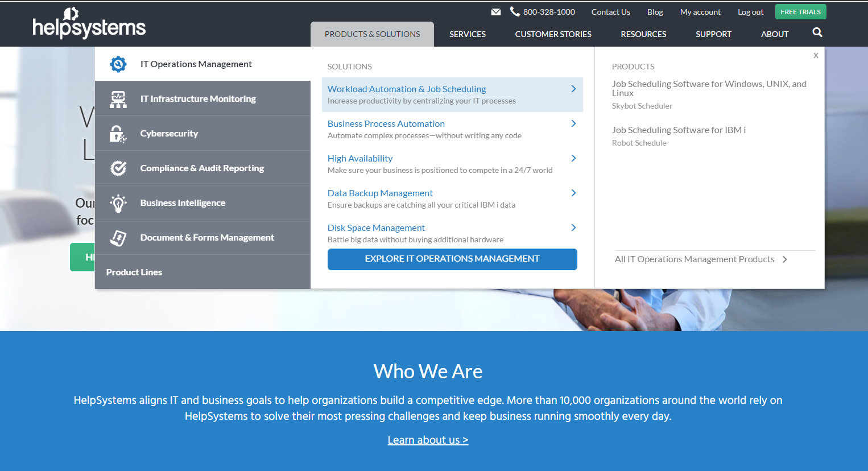868x471 pixels.
Task: Call 800-328-1000 phone link
Action: click(549, 12)
